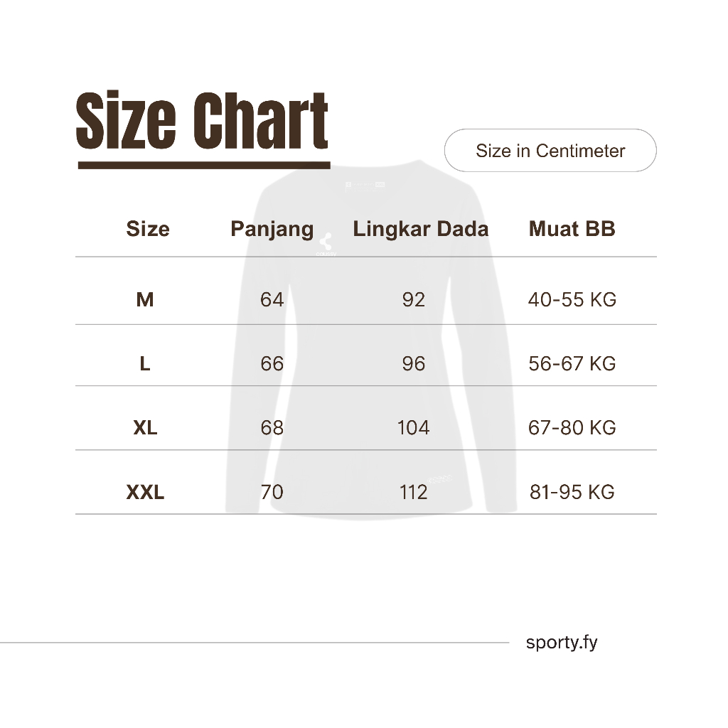Select the "Lingkar Dada" column header
The height and width of the screenshot is (728, 728).
click(421, 229)
